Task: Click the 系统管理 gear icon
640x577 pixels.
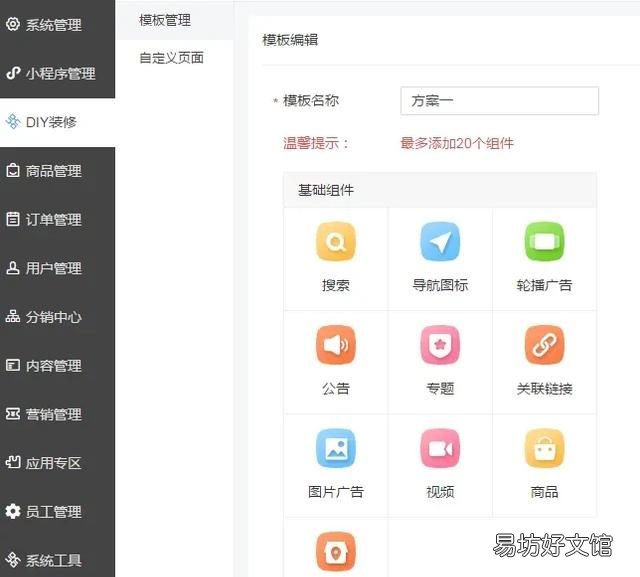Action: 13,24
